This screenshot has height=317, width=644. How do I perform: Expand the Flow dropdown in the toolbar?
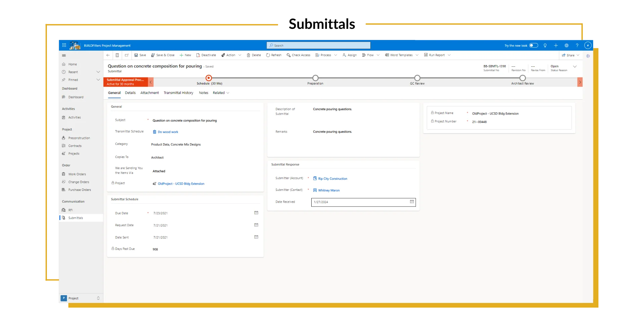[x=378, y=55]
